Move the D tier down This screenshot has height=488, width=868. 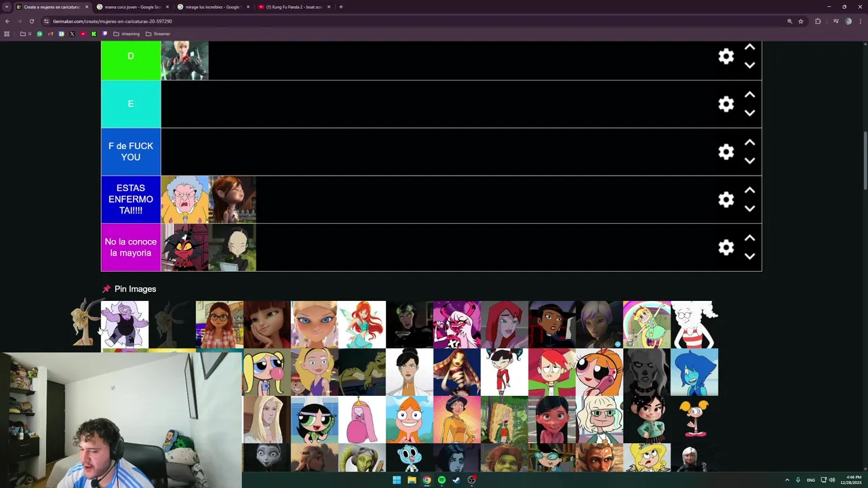click(x=749, y=65)
